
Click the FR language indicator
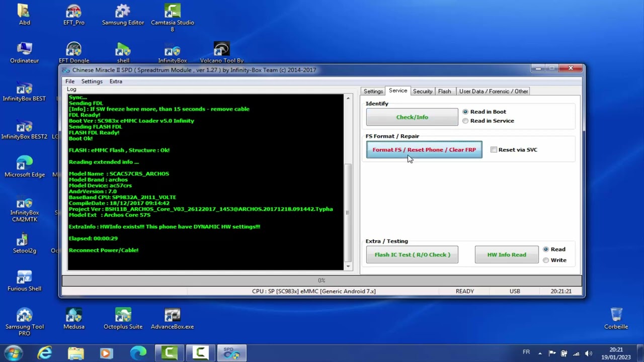pos(526,352)
